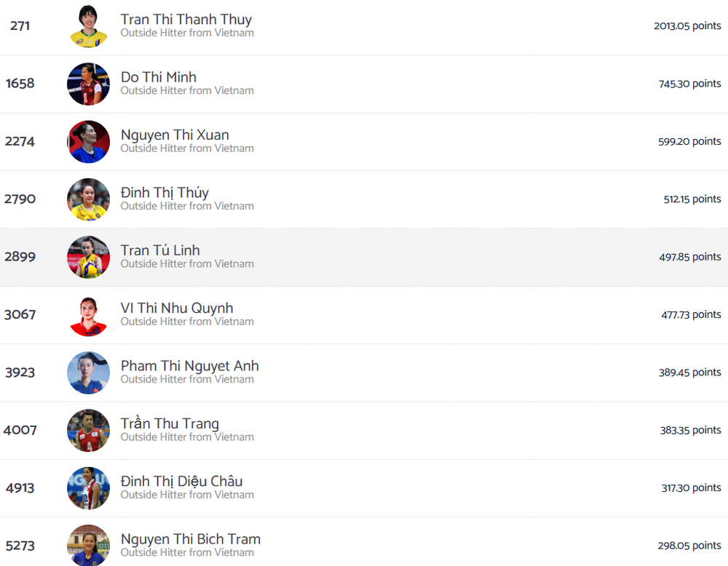Open the Trần Thu Trang name link
Viewport: 728px width, 566px height.
[170, 423]
